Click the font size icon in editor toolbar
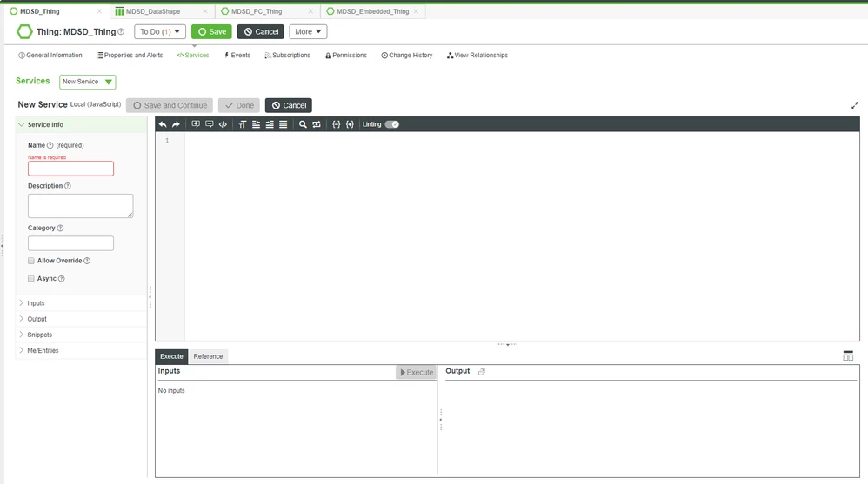Screen dimensions: 868x484 pyautogui.click(x=243, y=124)
